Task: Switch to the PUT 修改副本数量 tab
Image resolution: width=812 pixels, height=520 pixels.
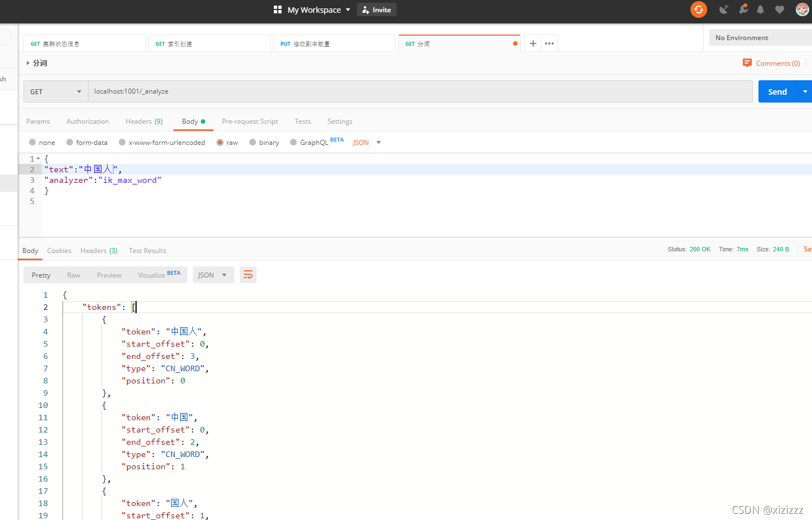Action: pos(335,43)
